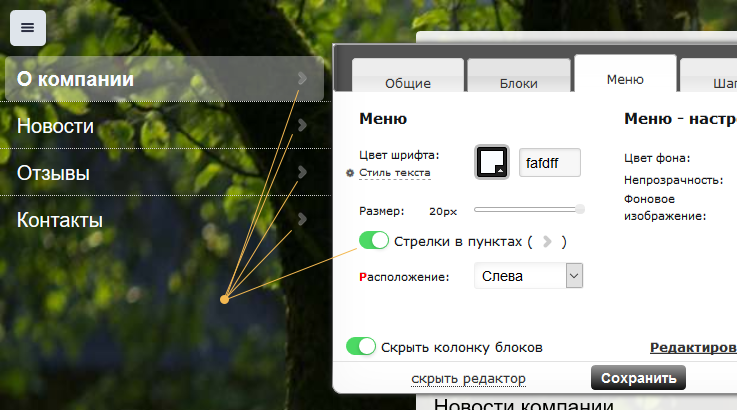Switch to the Общие tab
Screen dimensions: 737x410
pos(407,84)
